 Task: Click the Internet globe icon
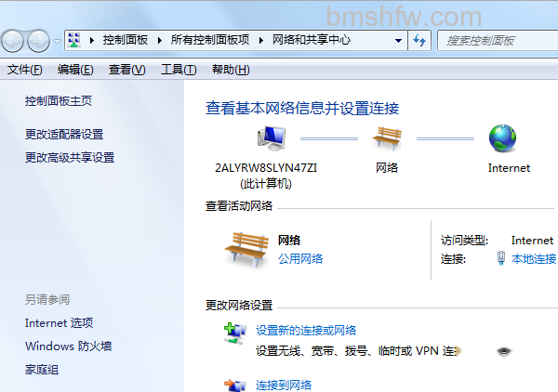click(502, 138)
